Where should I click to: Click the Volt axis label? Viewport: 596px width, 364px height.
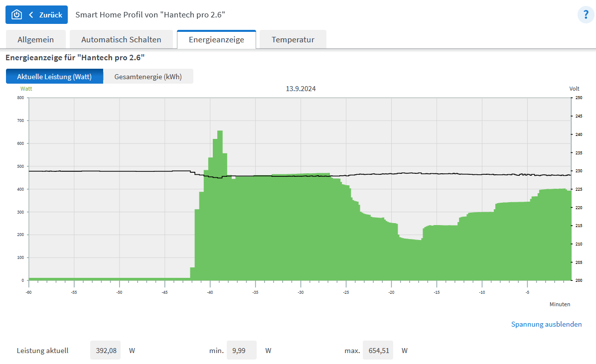574,89
